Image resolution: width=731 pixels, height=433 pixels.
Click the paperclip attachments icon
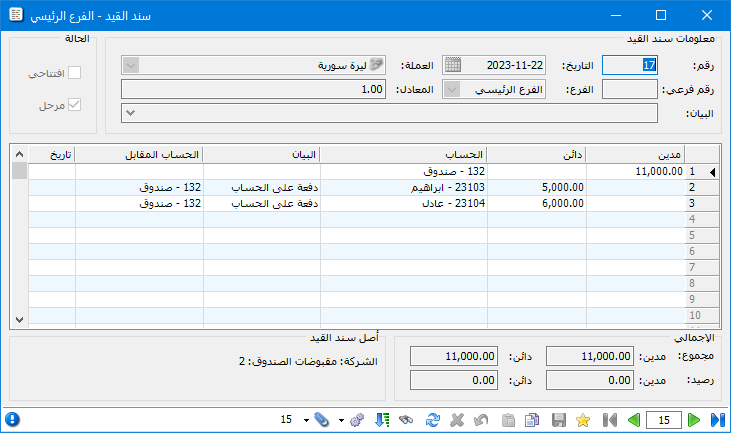pos(321,420)
